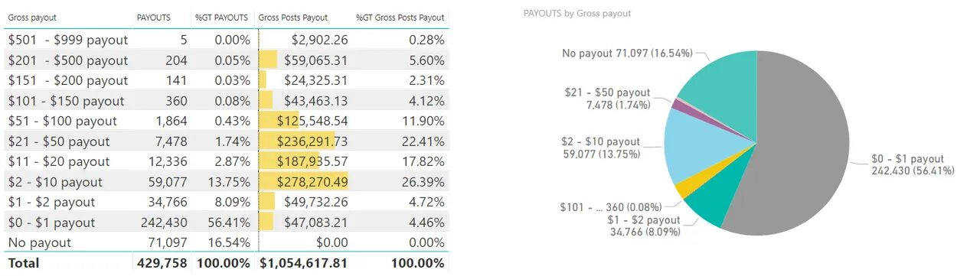Select the $201 - $500 payout row
This screenshot has height=276, width=980.
point(226,60)
